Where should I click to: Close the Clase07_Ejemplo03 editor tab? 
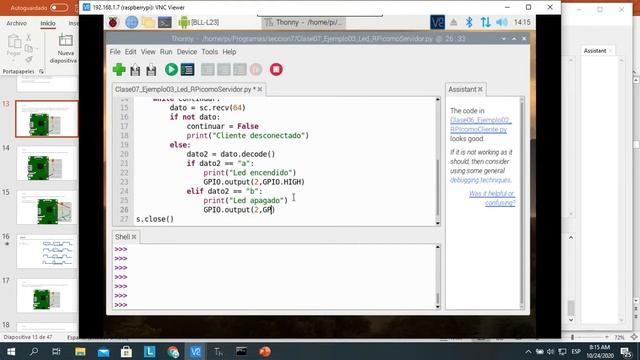[x=260, y=89]
